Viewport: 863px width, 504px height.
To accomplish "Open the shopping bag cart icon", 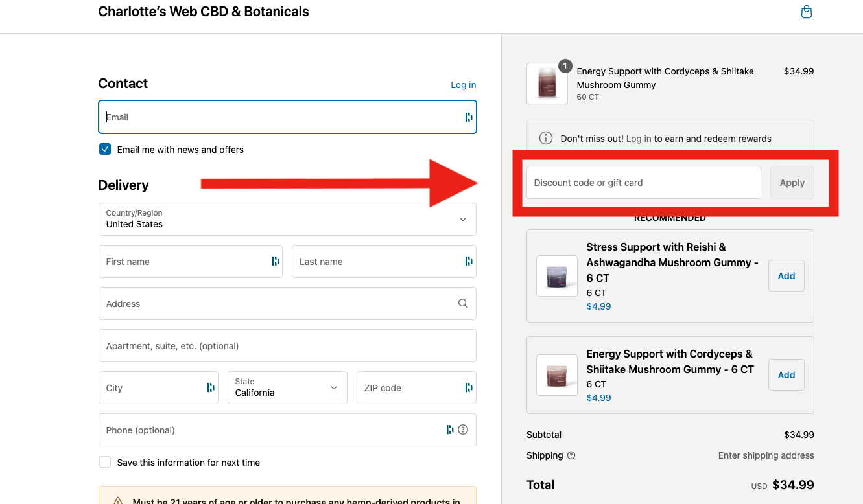I will coord(806,12).
